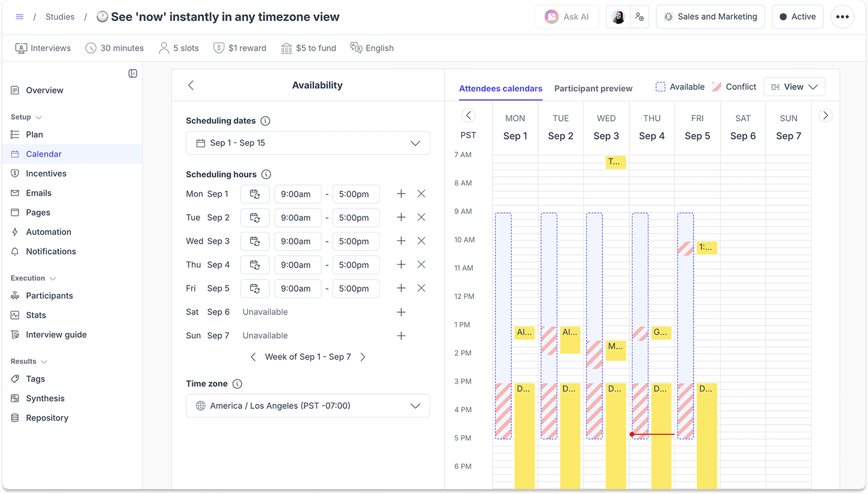868x494 pixels.
Task: Add availability for Sun Sep 7
Action: (x=401, y=336)
